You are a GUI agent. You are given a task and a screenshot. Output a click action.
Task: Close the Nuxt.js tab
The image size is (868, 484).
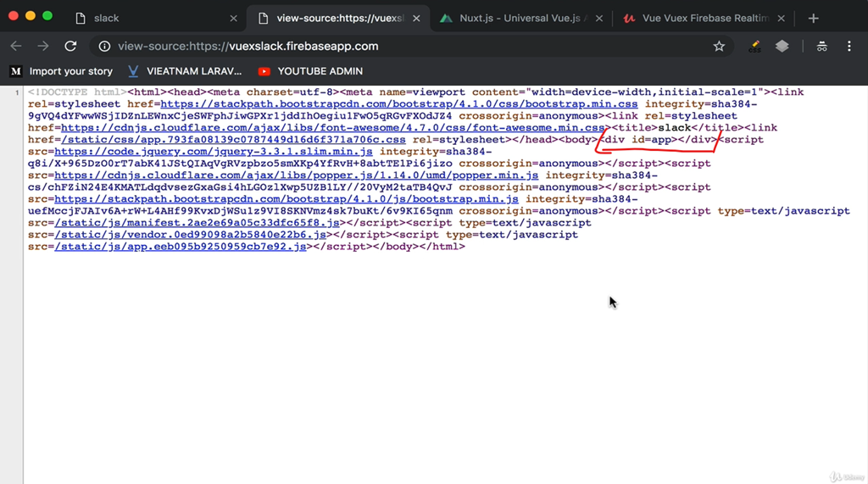click(x=599, y=19)
